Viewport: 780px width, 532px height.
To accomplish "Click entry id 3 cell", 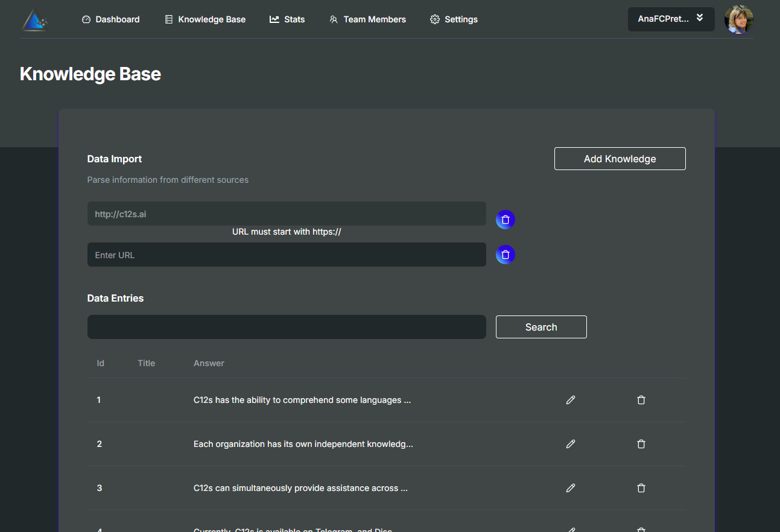I will (x=99, y=488).
